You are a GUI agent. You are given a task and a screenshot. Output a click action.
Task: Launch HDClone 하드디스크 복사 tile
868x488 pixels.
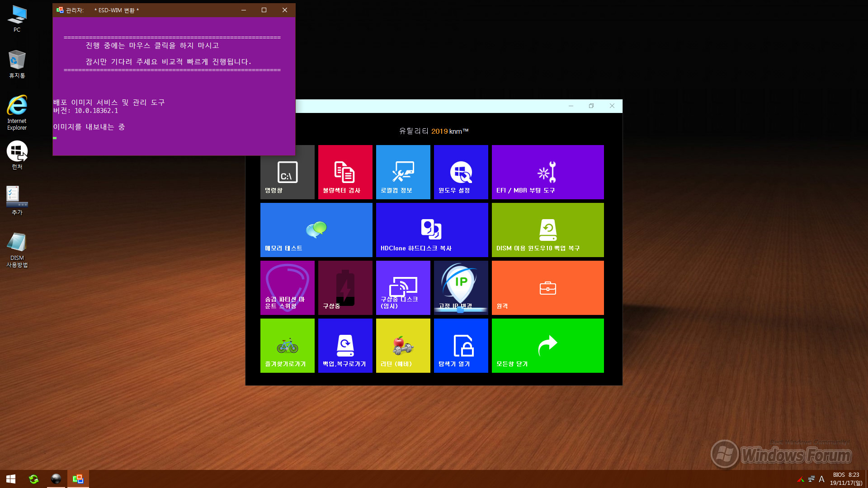point(432,230)
